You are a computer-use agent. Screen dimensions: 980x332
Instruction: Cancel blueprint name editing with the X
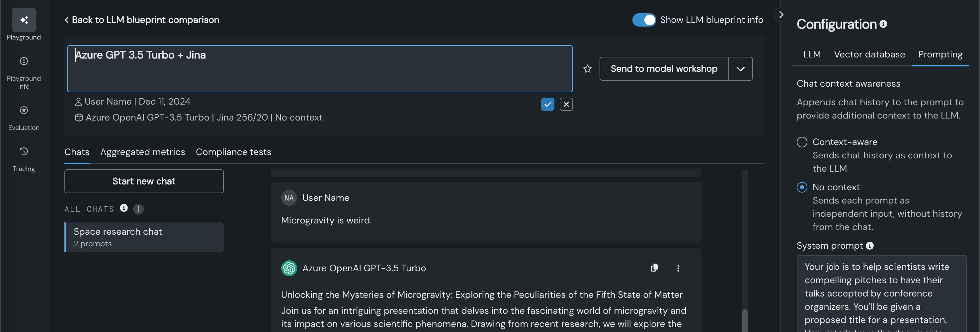pos(566,104)
